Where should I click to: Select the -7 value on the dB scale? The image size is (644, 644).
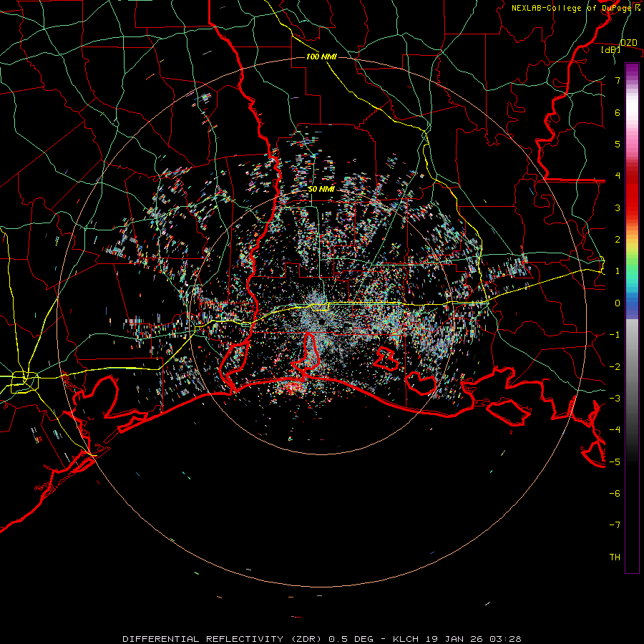point(615,525)
